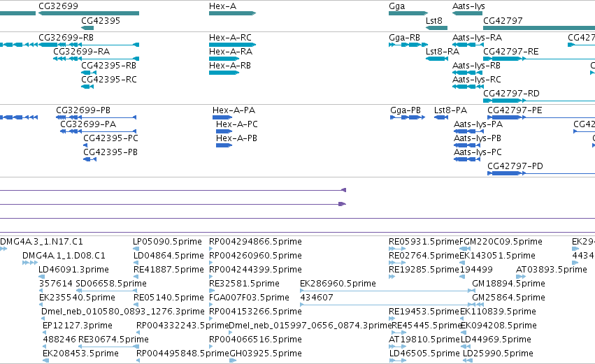
Task: Select the CG42797-RD transcript label
Action: tap(511, 94)
